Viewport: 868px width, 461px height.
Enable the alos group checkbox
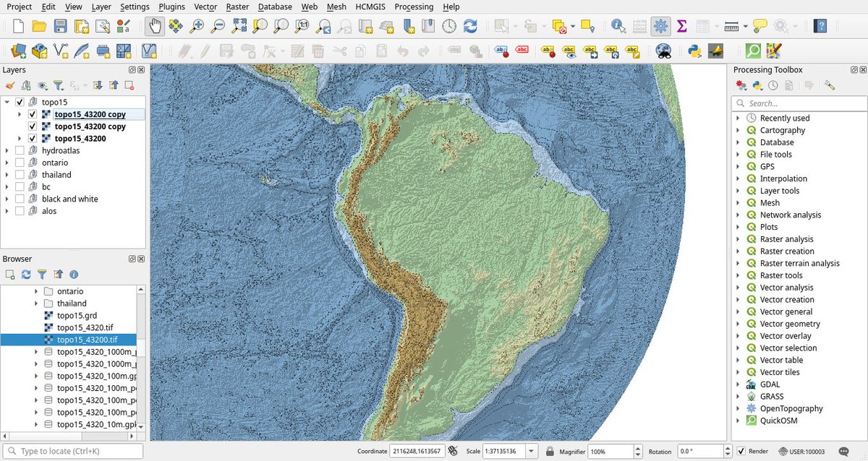coord(20,211)
